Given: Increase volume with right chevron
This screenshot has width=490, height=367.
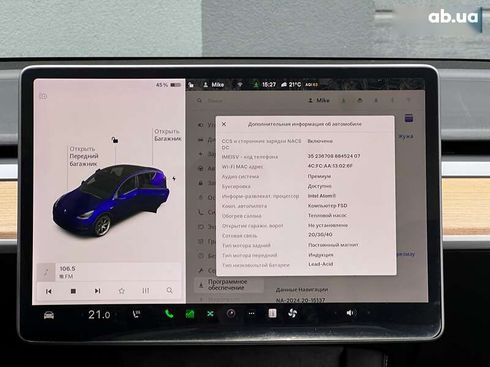Looking at the screenshot, I should point(369,313).
